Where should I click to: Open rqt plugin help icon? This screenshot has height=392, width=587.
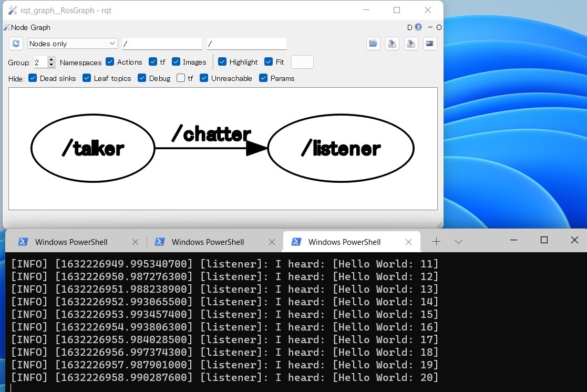pos(418,27)
